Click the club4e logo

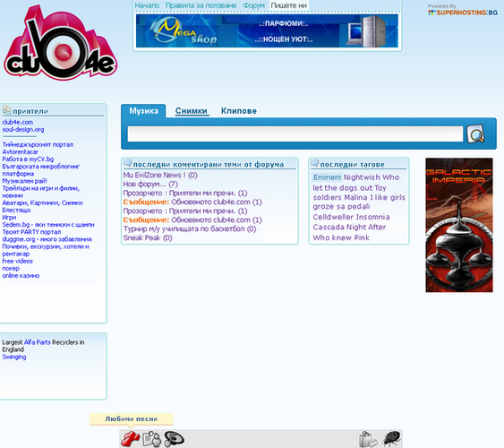point(60,43)
